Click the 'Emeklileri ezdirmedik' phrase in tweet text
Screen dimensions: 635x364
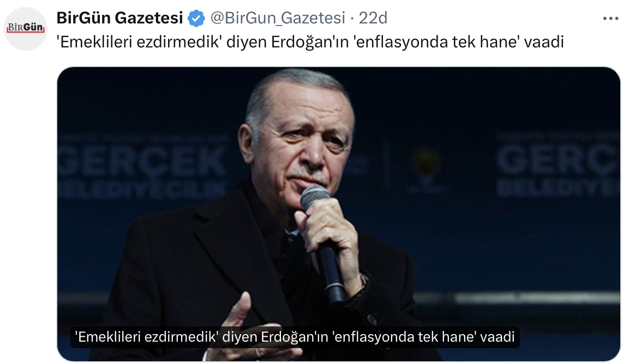click(140, 41)
